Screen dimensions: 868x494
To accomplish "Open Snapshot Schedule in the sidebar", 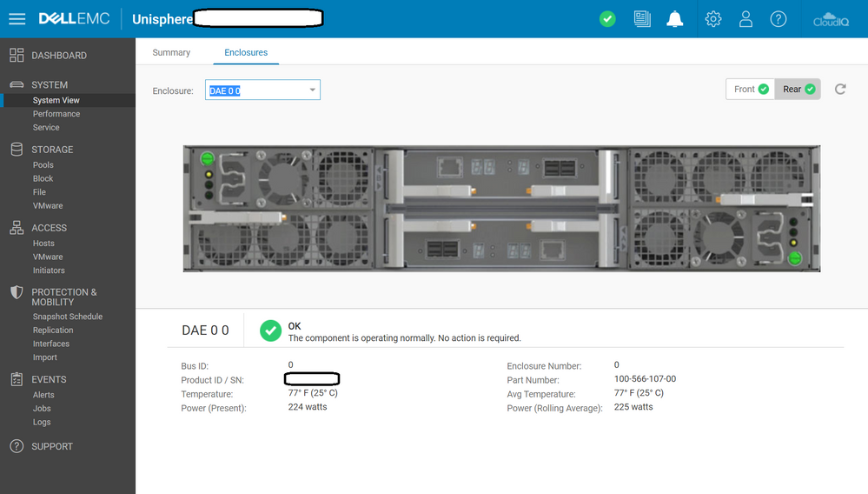I will coord(68,317).
